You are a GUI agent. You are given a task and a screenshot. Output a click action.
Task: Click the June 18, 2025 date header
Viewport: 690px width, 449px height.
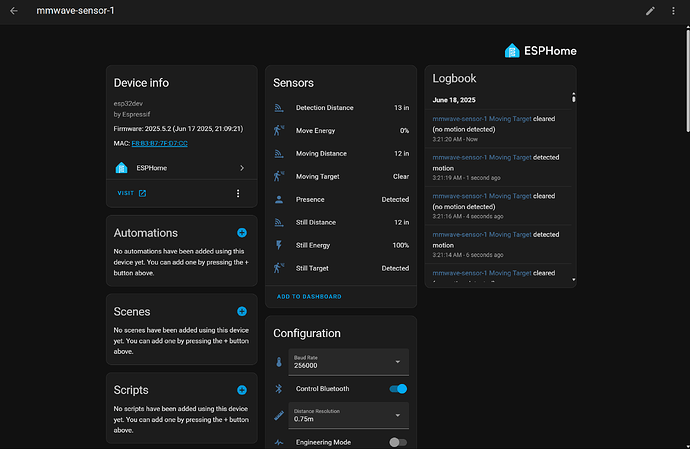(x=454, y=100)
